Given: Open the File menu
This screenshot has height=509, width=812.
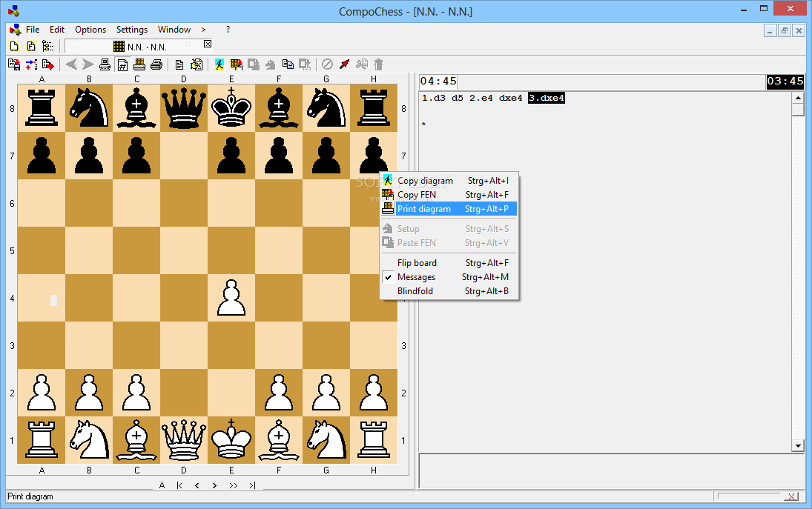Looking at the screenshot, I should coord(33,30).
